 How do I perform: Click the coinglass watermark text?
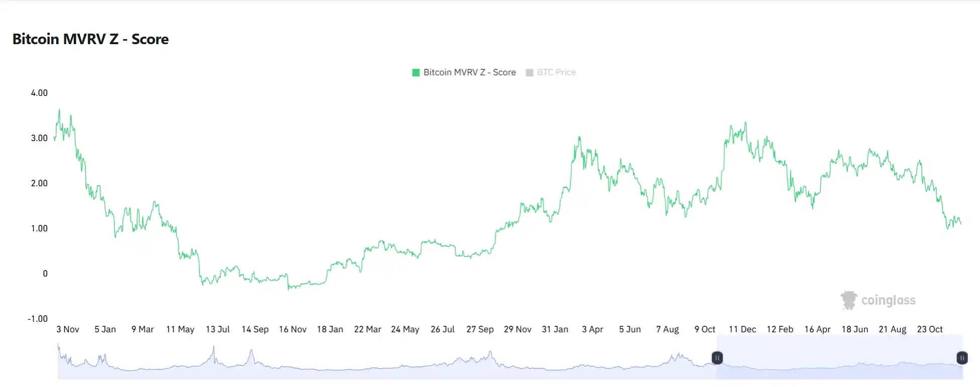(888, 300)
